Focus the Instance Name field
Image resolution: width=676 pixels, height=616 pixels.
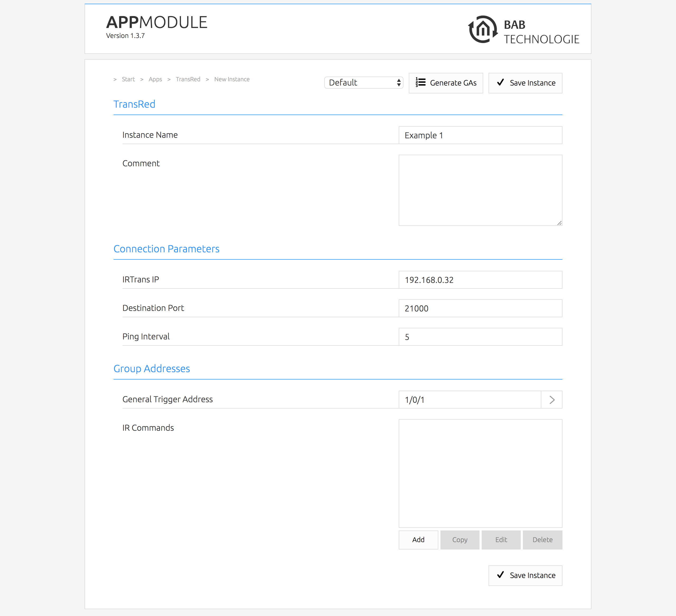click(x=481, y=135)
